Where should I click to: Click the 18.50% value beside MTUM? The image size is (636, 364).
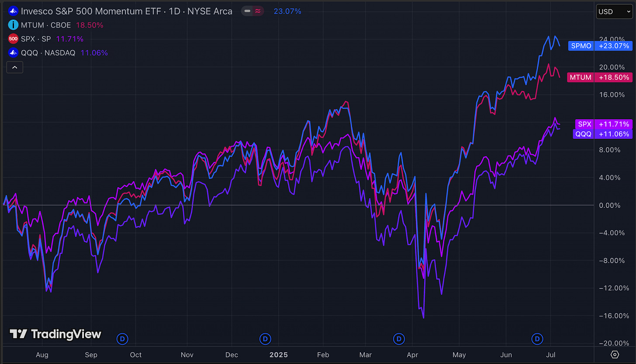[90, 25]
